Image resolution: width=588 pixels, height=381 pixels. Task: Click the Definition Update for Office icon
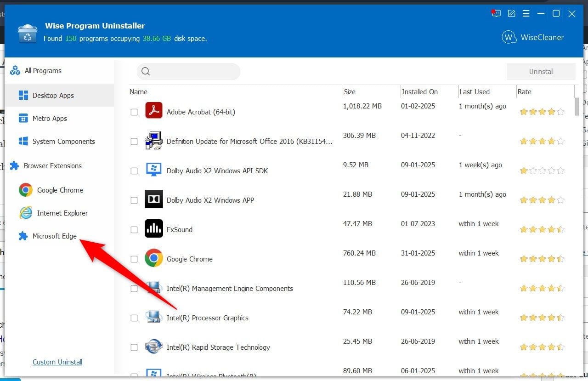click(x=154, y=141)
